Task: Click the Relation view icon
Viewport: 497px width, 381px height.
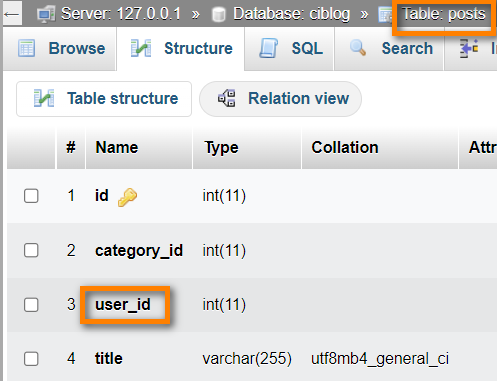Action: pos(227,98)
